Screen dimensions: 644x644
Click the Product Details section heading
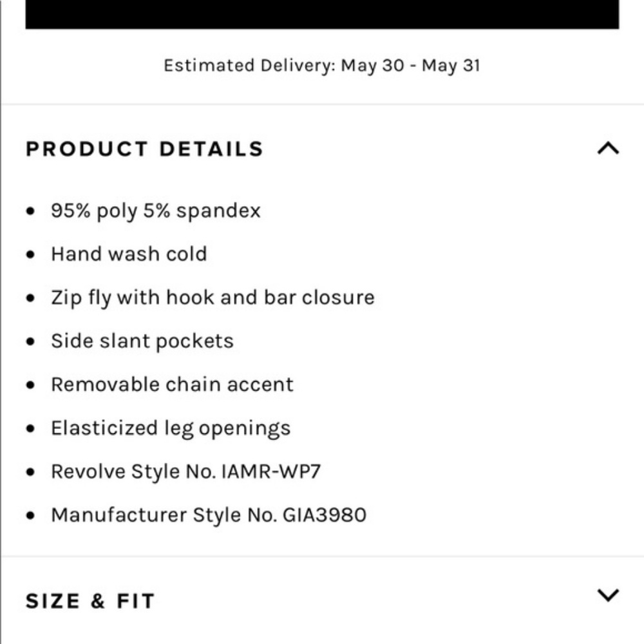144,149
